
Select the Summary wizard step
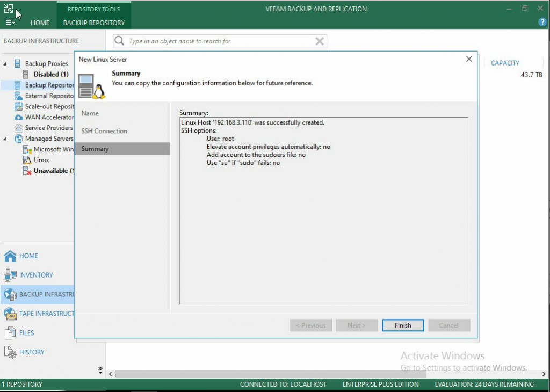122,149
